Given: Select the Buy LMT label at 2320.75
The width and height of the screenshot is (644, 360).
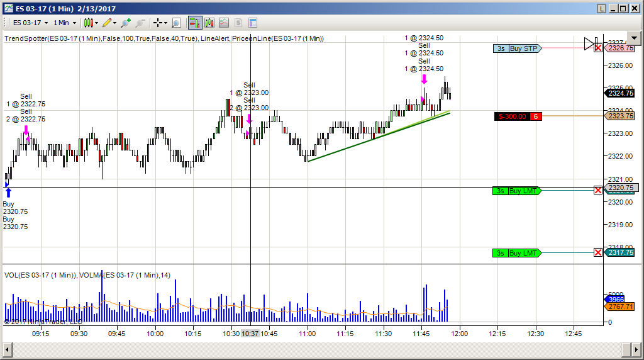Looking at the screenshot, I should 517,191.
